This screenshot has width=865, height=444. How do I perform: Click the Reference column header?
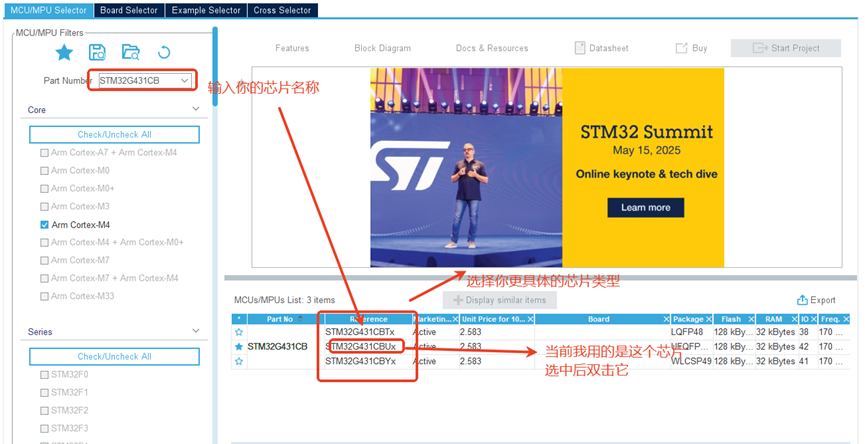coord(369,319)
